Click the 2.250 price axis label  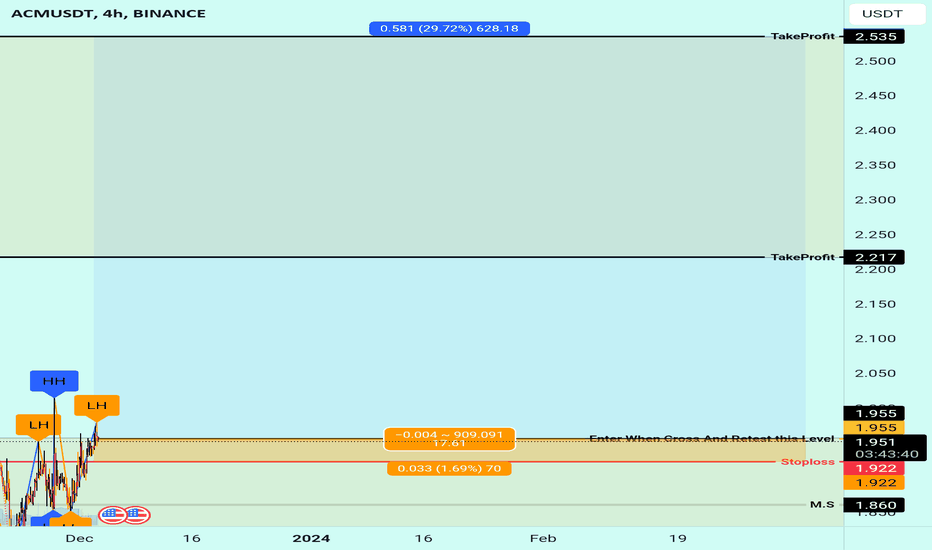point(875,234)
